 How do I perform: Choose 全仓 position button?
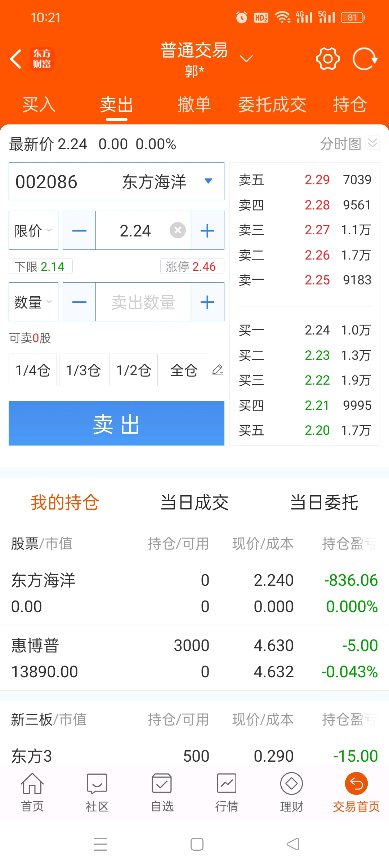pos(184,370)
